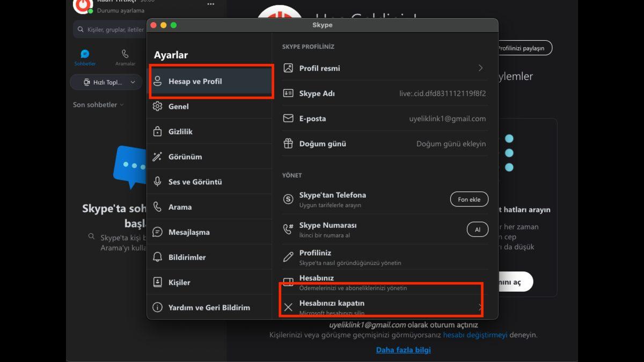Click the Fon ekle button
Viewport: 644px width, 362px height.
(469, 199)
